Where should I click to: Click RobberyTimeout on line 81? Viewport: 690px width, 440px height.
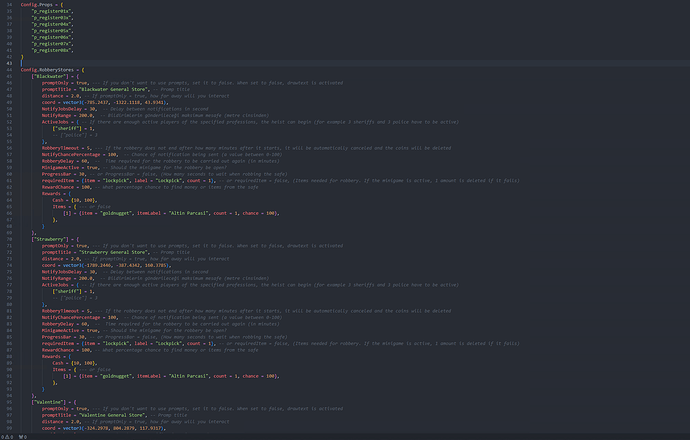(60, 311)
